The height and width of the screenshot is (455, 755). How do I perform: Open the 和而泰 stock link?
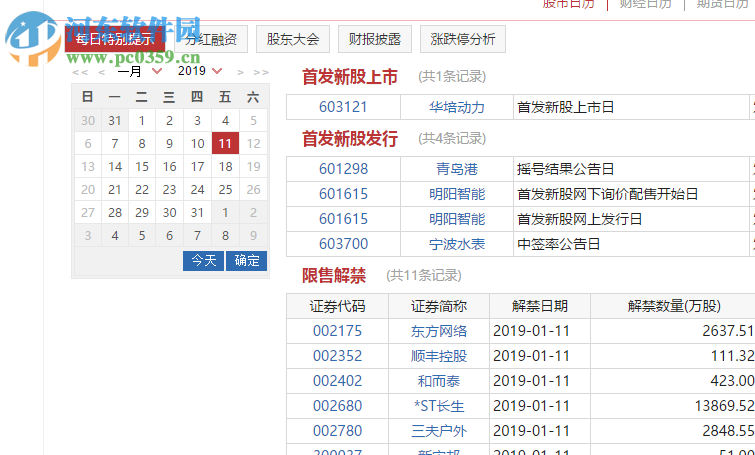tap(439, 381)
